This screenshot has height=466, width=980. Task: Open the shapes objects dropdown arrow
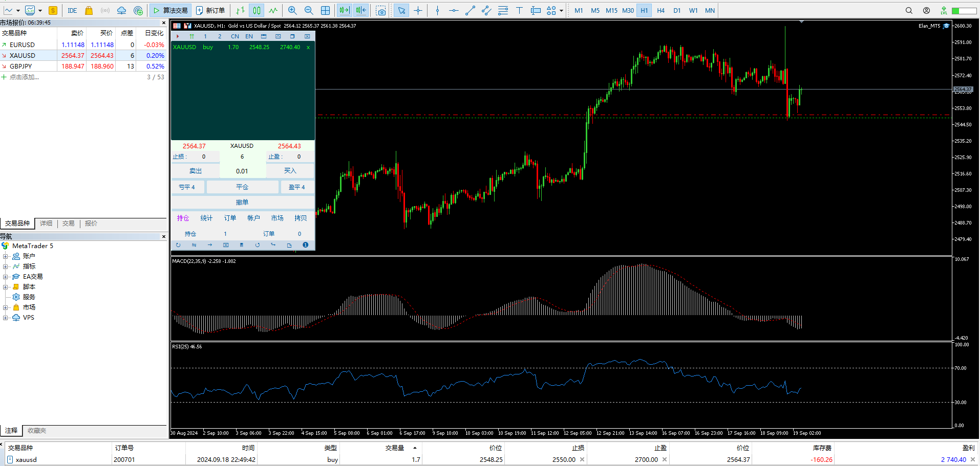pos(561,10)
